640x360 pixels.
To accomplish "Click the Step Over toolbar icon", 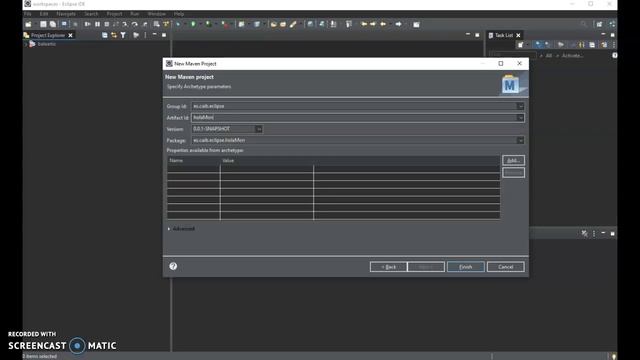I will tap(135, 24).
